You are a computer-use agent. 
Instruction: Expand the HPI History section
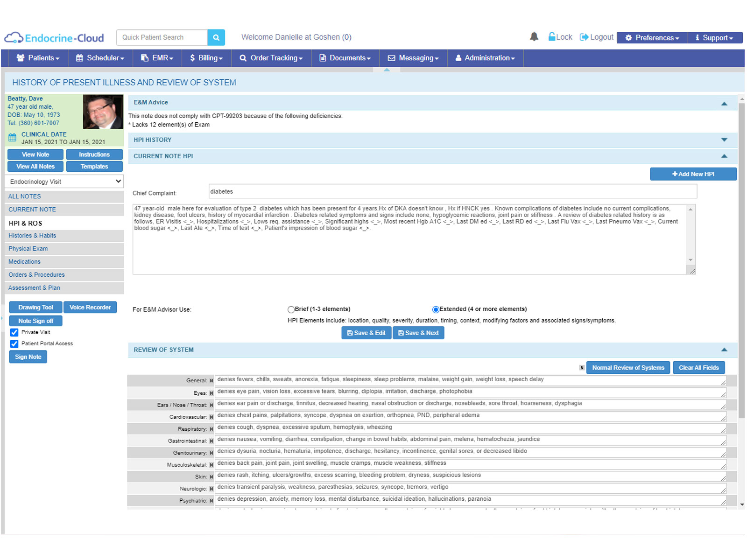pyautogui.click(x=724, y=140)
